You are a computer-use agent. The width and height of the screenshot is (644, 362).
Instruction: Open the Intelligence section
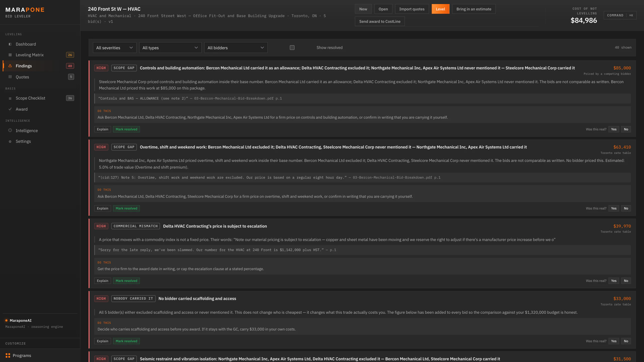point(40,130)
